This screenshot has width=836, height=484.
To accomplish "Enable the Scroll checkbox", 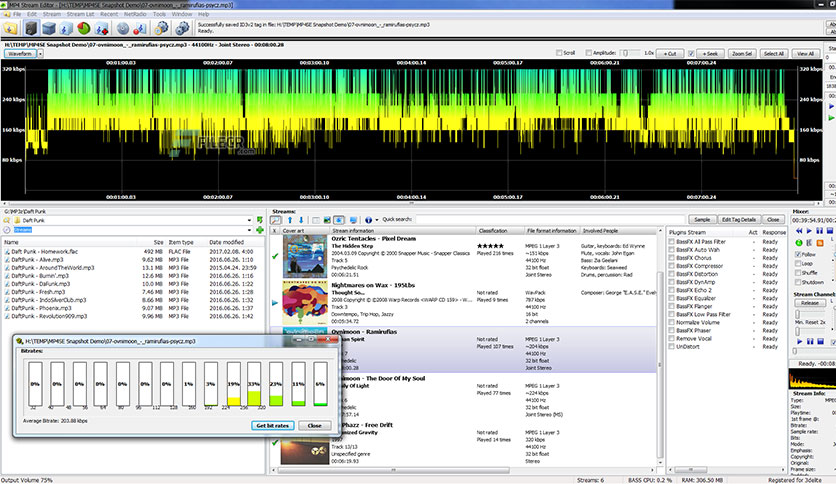I will click(559, 53).
